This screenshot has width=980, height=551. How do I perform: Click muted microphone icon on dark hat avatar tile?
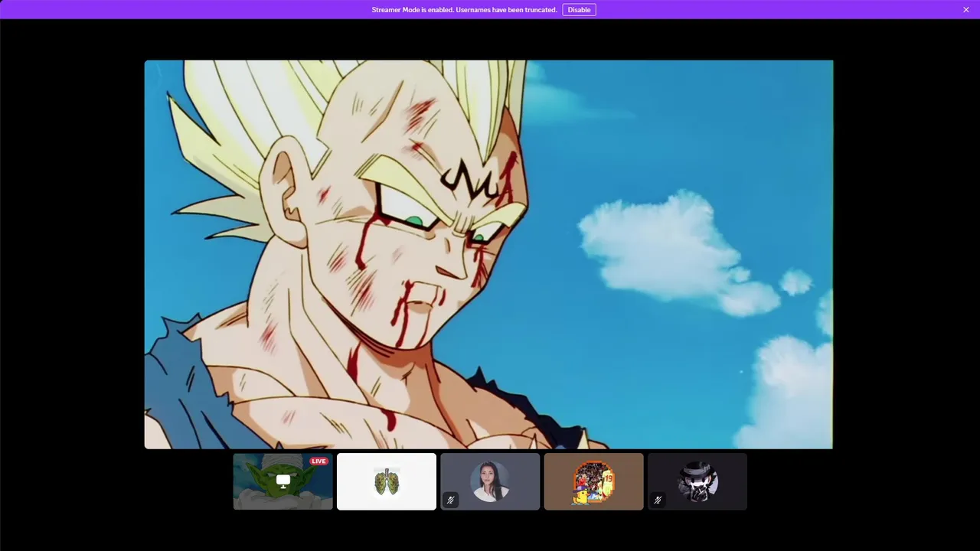coord(658,500)
